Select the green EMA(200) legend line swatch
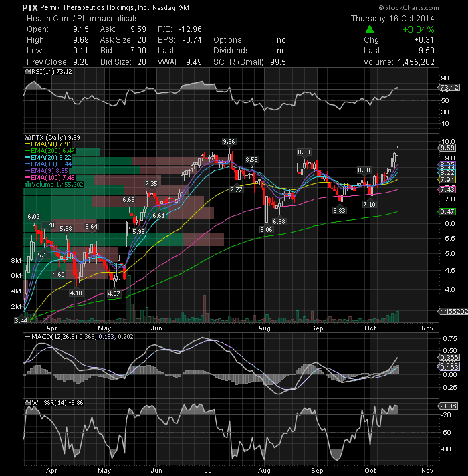Image resolution: width=468 pixels, height=476 pixels. pos(27,151)
